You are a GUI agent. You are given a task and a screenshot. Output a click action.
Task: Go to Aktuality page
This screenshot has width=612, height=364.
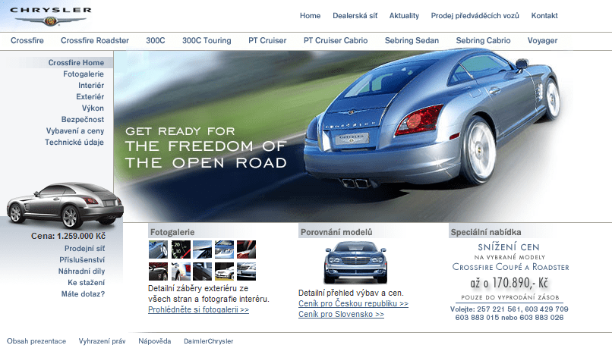pyautogui.click(x=404, y=16)
